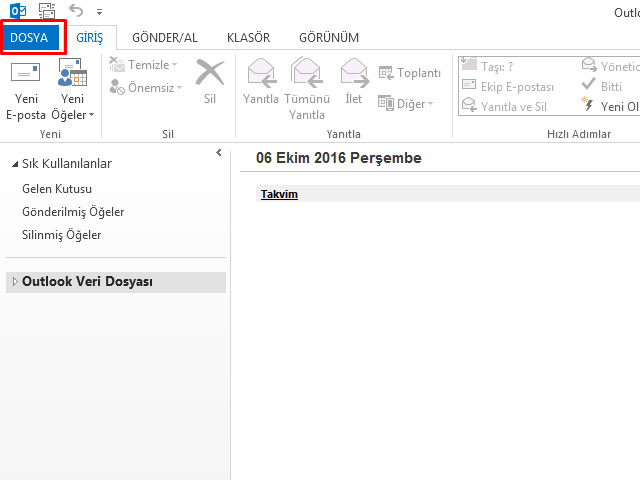Screen dimensions: 640x480
Task: Click the Toplantı meeting button
Action: click(409, 73)
